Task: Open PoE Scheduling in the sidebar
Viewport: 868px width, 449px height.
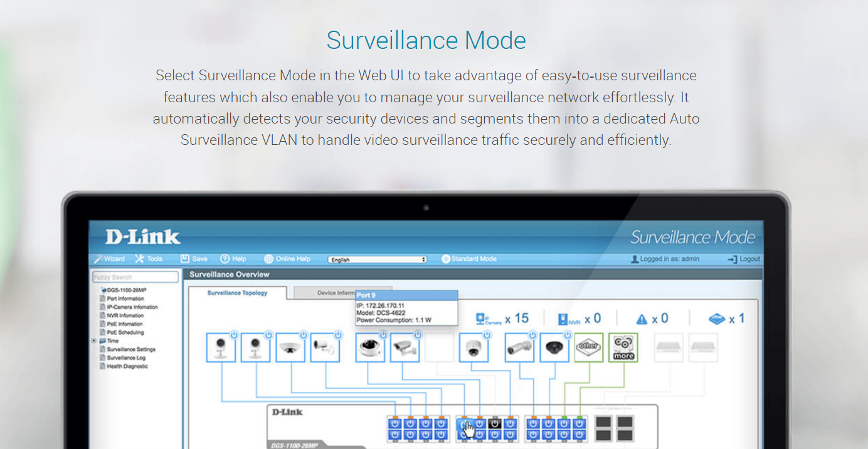Action: (x=125, y=332)
